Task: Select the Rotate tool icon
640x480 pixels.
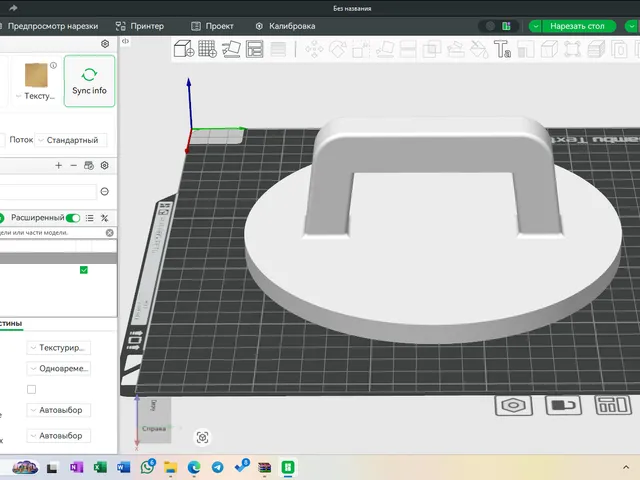Action: pyautogui.click(x=338, y=49)
